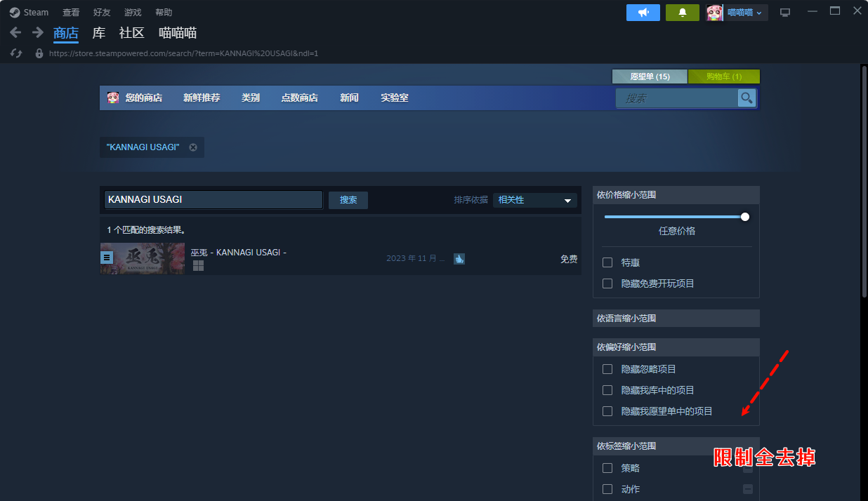Switch to the 社区 tab
Viewport: 868px width, 501px height.
(132, 33)
